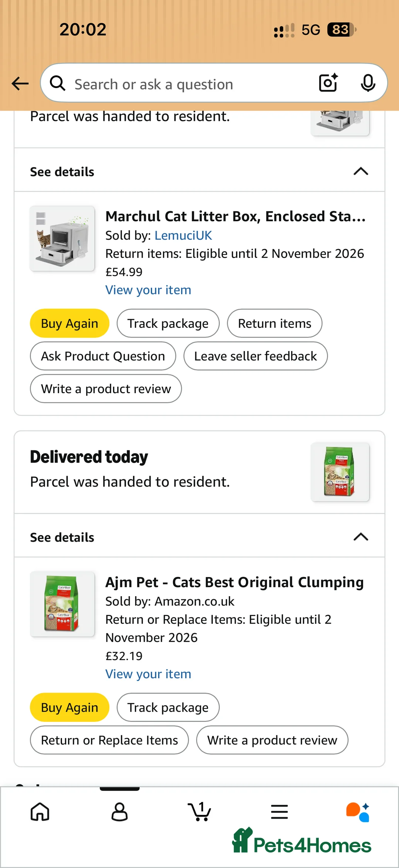Go to Home tab icon
The image size is (399, 868).
pyautogui.click(x=40, y=812)
